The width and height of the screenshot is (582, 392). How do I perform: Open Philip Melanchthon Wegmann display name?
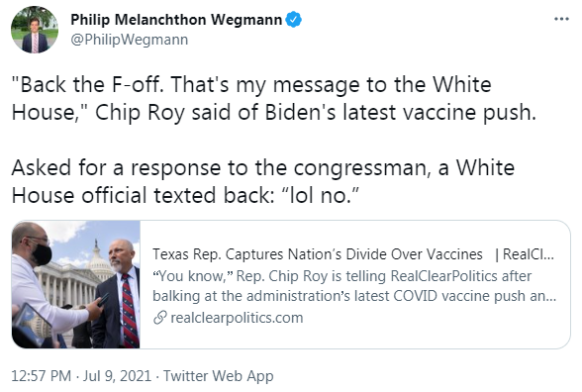coord(176,20)
